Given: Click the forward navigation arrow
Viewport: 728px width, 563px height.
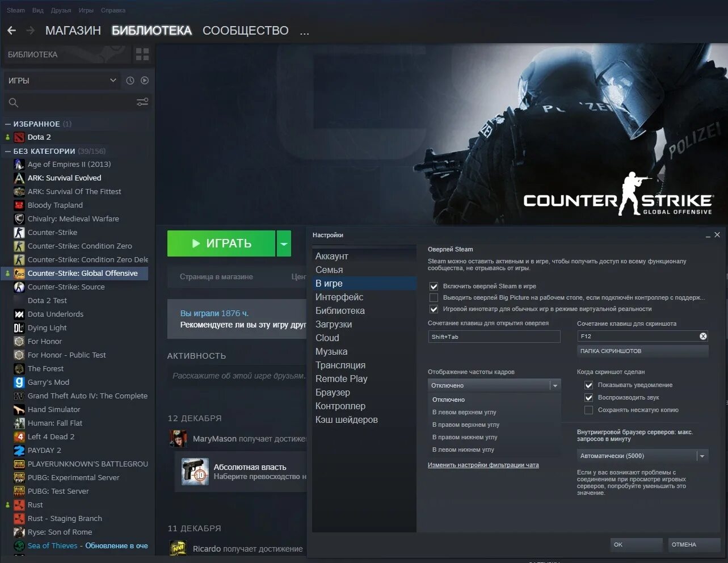Looking at the screenshot, I should [31, 31].
